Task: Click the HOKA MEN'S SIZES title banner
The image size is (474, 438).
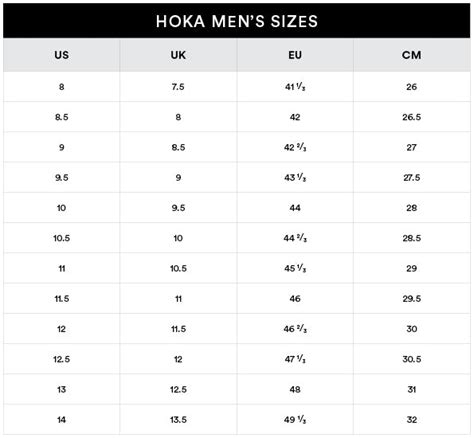Action: coord(237,21)
